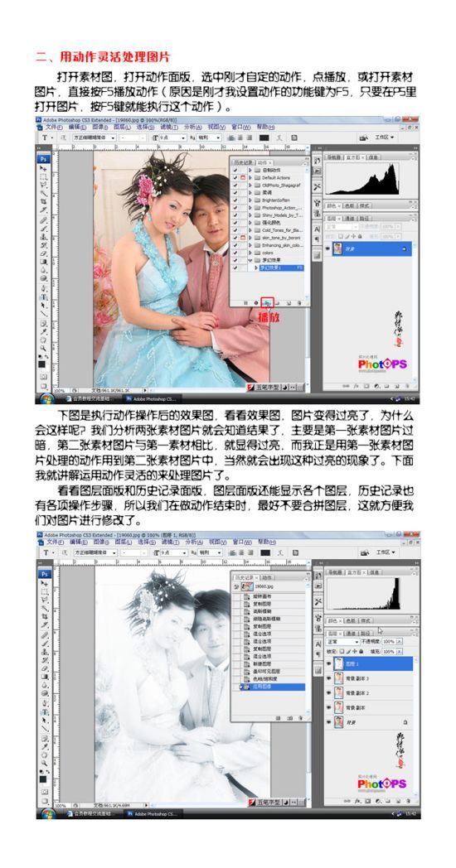The width and height of the screenshot is (456, 868).
Task: Create new document from state in History panel
Action: point(278,718)
